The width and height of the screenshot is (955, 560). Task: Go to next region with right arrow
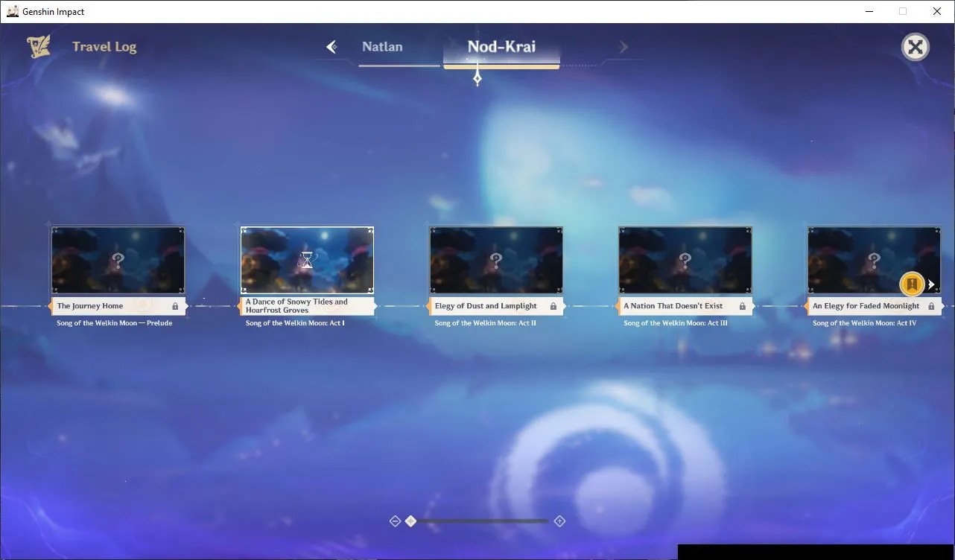click(624, 47)
